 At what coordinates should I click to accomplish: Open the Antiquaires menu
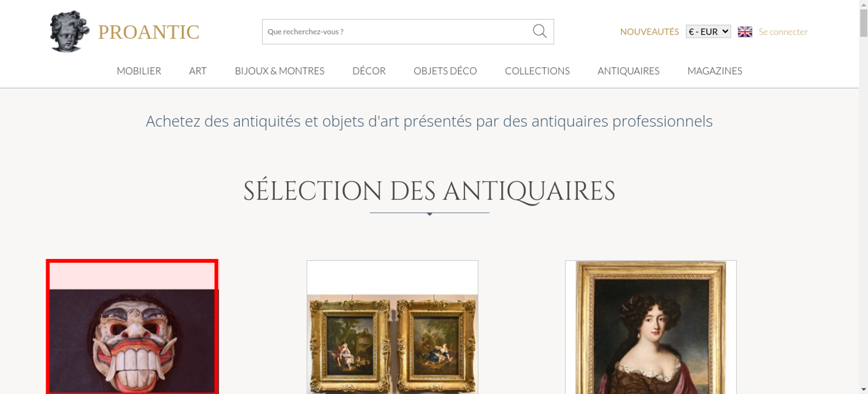click(628, 71)
